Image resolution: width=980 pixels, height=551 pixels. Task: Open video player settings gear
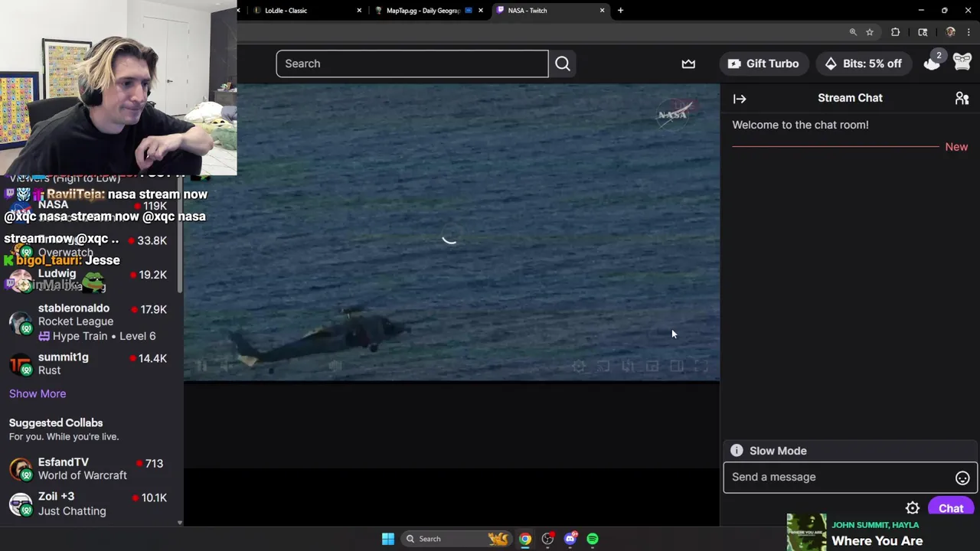point(579,367)
